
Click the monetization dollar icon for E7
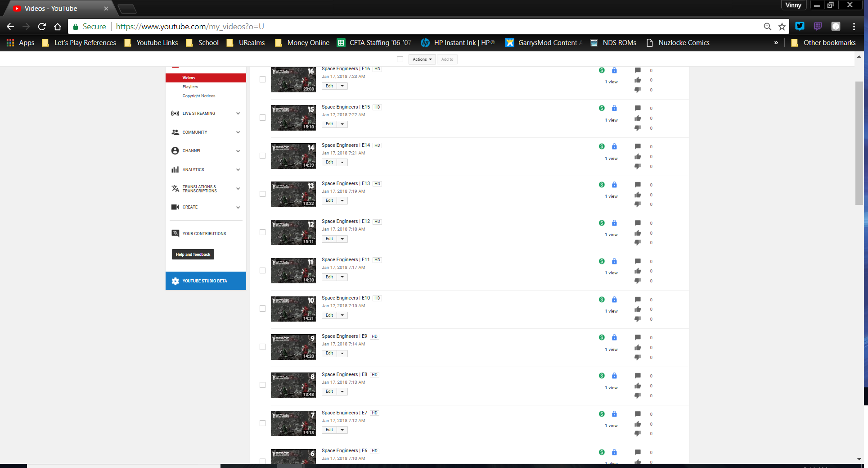tap(602, 414)
